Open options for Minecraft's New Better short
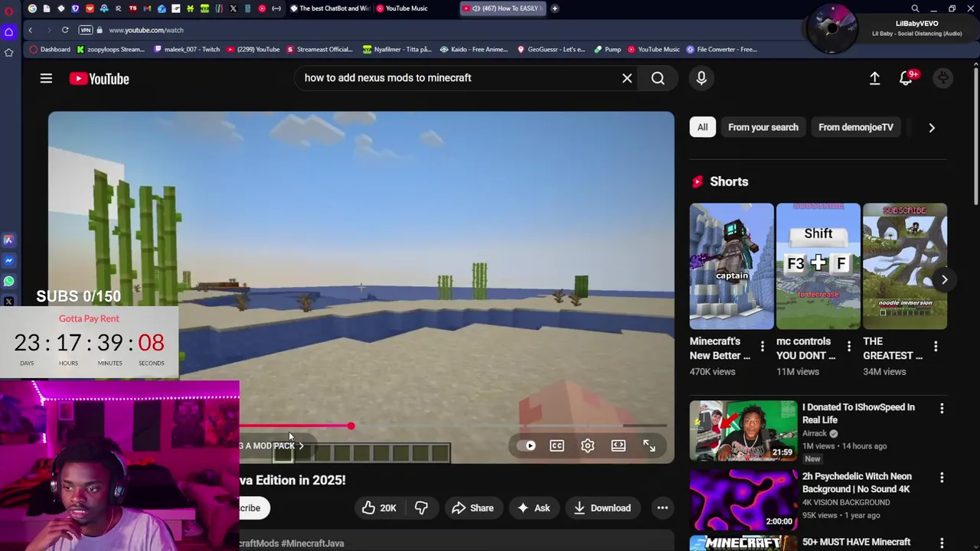980x551 pixels. [762, 347]
